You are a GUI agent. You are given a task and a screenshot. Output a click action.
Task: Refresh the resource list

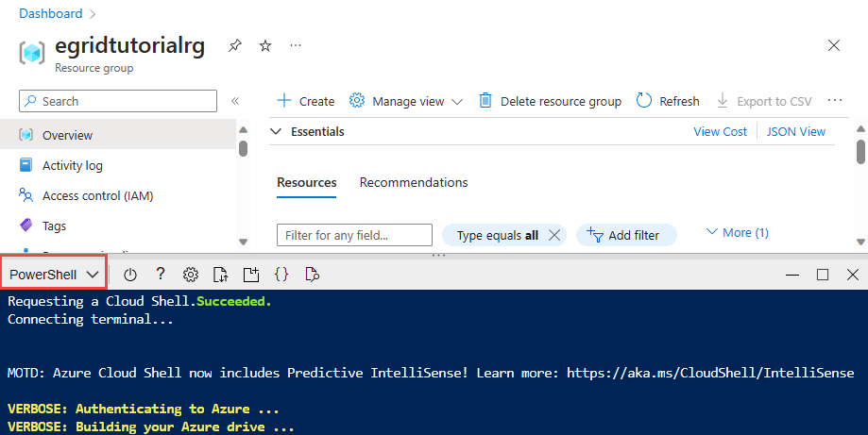coord(668,101)
